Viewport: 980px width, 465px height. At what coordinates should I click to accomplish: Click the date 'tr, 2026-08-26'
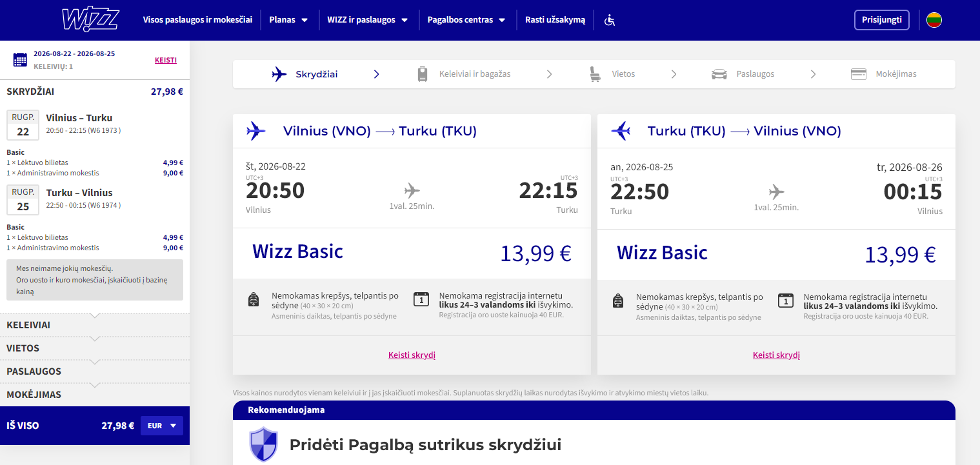pos(910,167)
